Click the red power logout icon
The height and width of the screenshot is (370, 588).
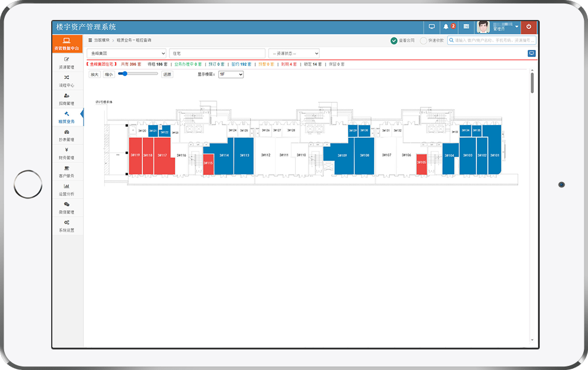pos(529,26)
